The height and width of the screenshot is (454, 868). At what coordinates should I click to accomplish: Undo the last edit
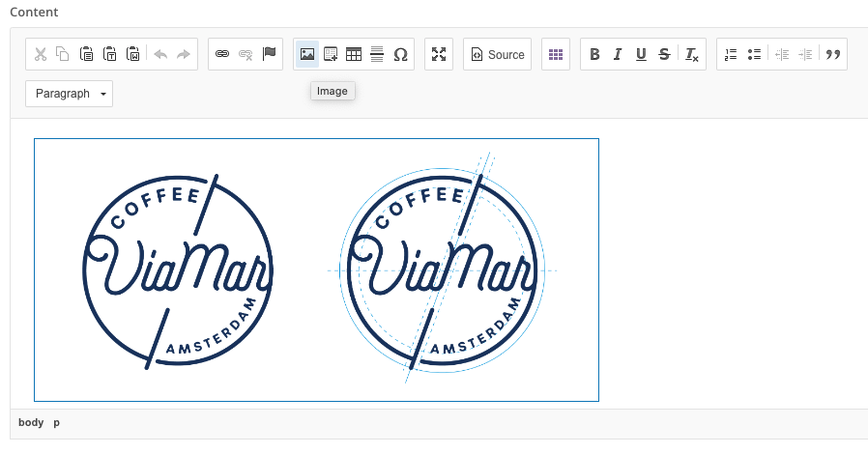click(160, 54)
